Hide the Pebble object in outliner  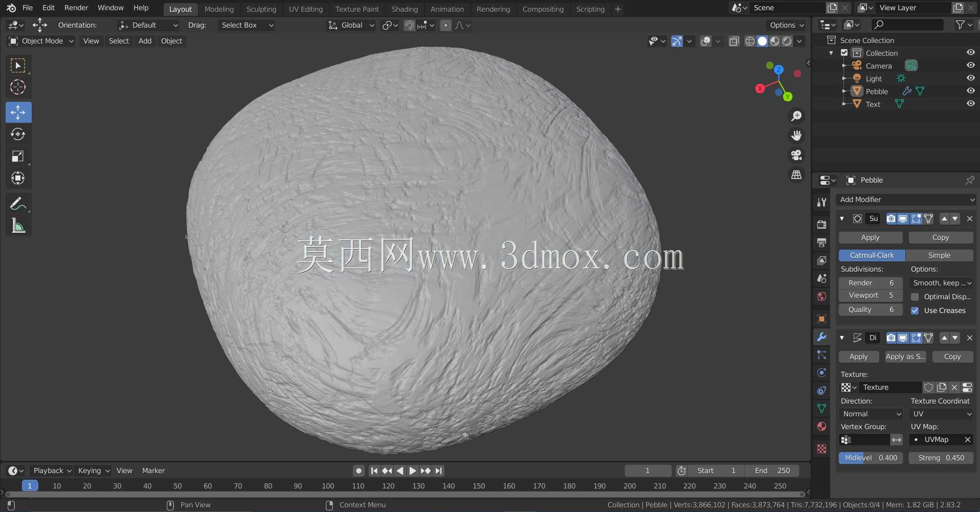pyautogui.click(x=970, y=91)
